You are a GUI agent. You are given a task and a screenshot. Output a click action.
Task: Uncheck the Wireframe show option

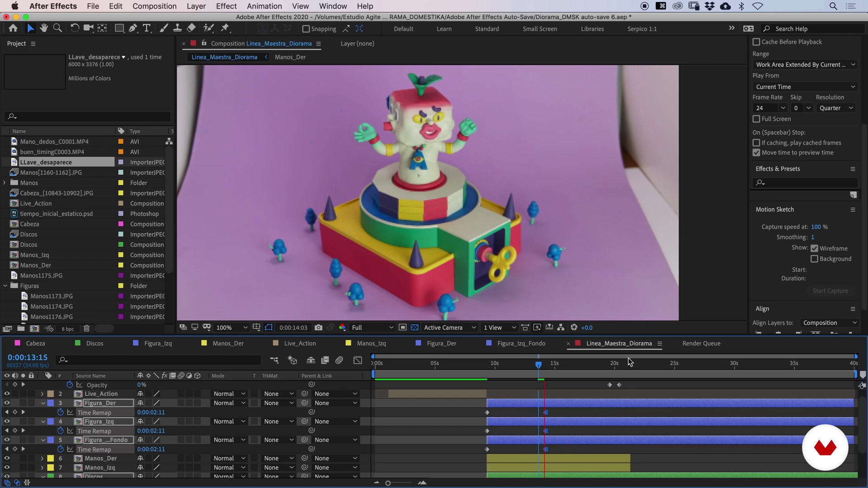[x=814, y=249]
